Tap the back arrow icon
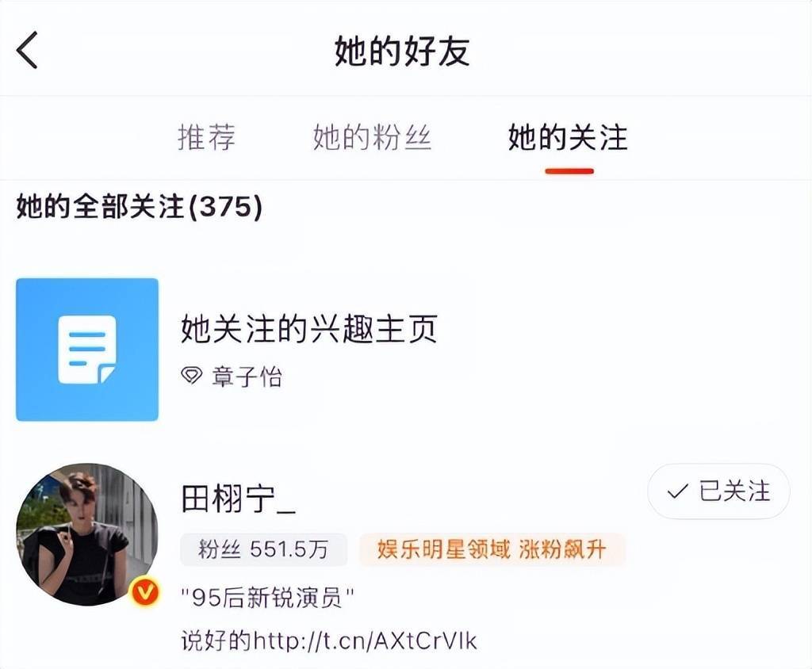Viewport: 812px width, 669px height. pos(27,50)
